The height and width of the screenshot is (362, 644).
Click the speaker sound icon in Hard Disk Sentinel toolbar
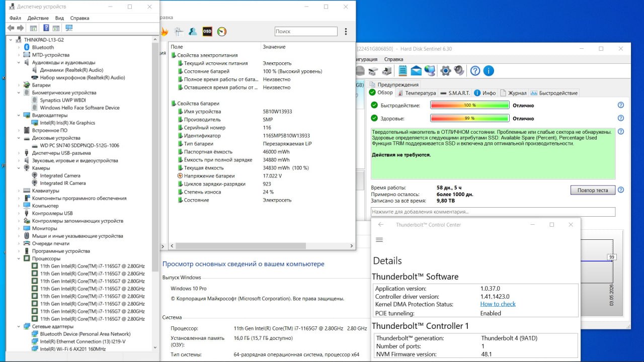click(x=459, y=70)
